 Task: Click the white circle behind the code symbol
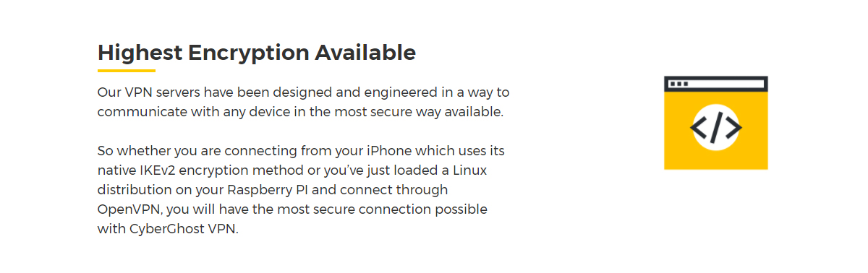pos(716,128)
